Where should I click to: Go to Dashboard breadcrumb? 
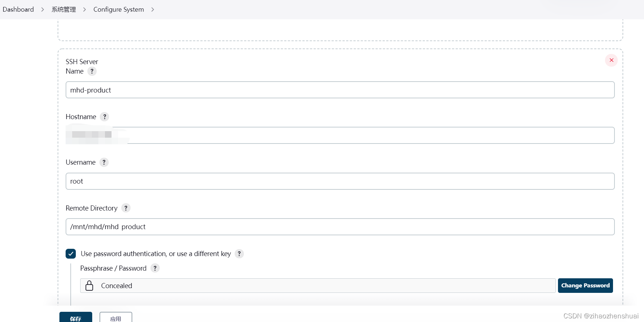[x=18, y=9]
